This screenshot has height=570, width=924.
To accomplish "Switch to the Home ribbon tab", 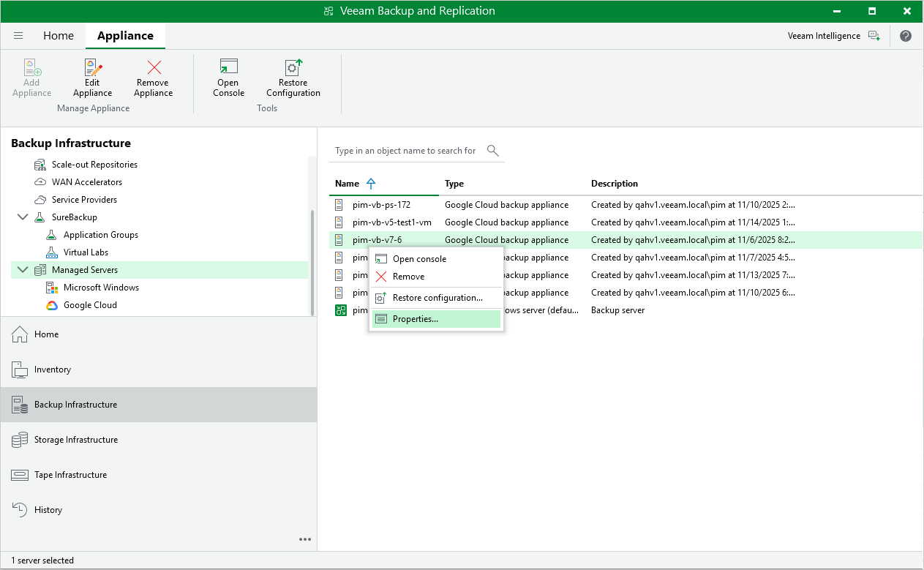I will [59, 36].
